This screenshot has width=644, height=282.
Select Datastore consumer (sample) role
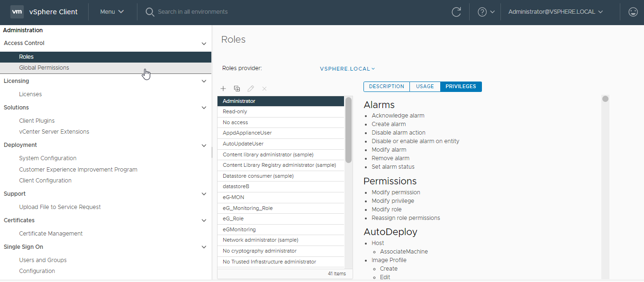click(281, 176)
